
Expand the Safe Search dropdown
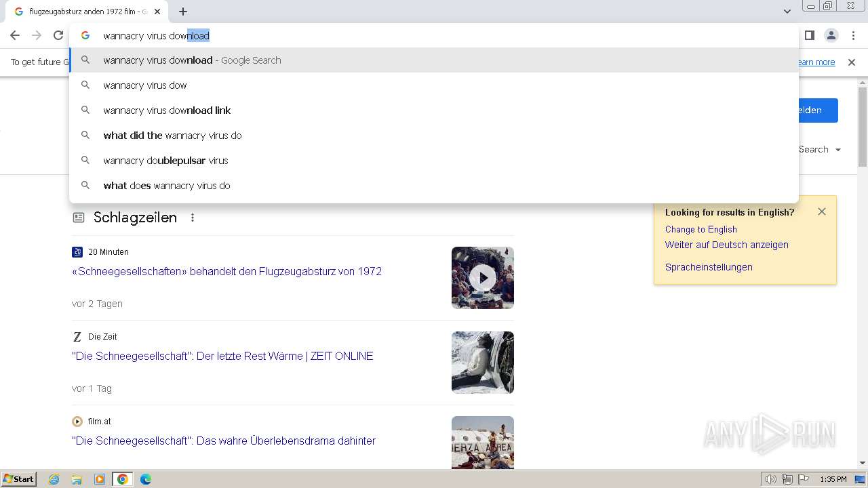tap(819, 149)
